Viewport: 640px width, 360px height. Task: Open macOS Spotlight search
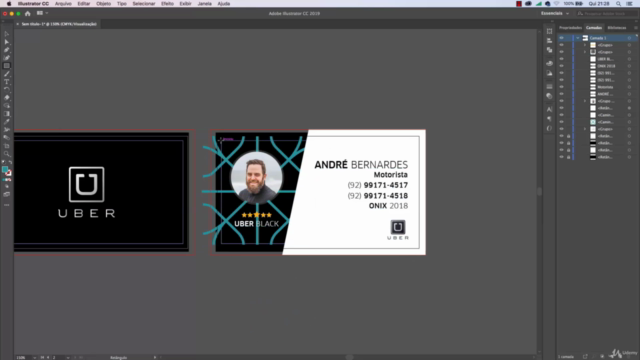point(618,4)
